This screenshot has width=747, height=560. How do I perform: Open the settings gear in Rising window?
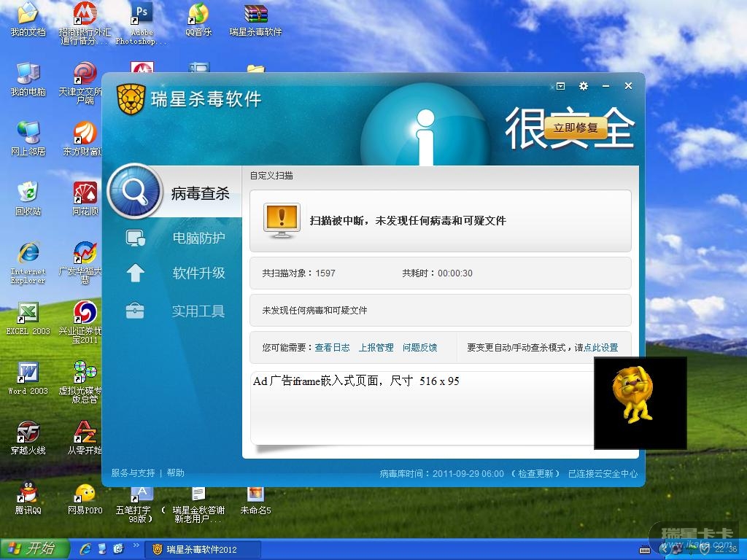point(583,86)
